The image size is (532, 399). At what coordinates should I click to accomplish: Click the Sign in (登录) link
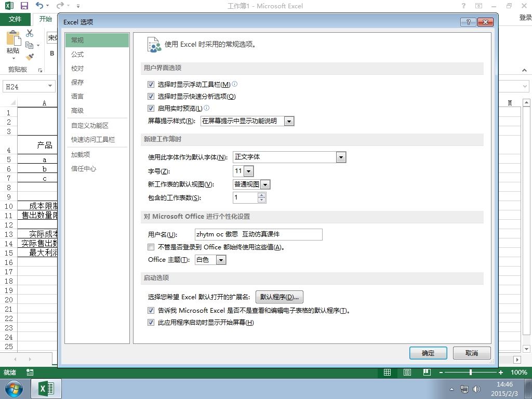pos(525,18)
